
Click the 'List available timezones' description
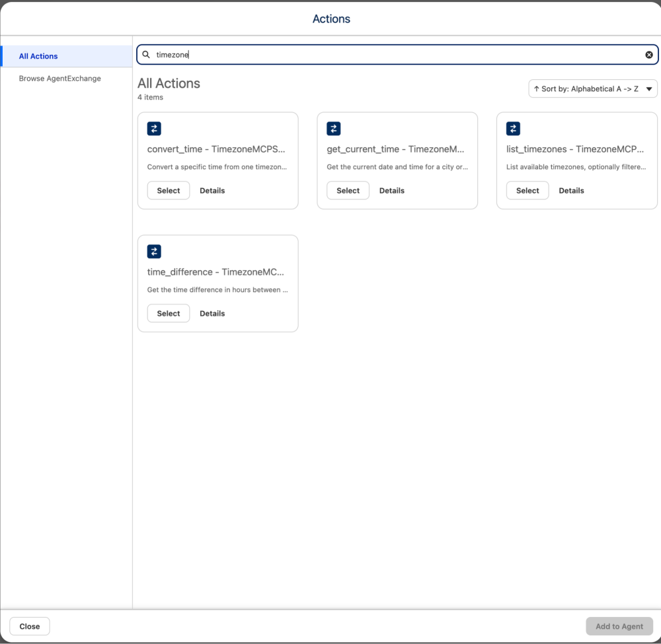pos(576,167)
